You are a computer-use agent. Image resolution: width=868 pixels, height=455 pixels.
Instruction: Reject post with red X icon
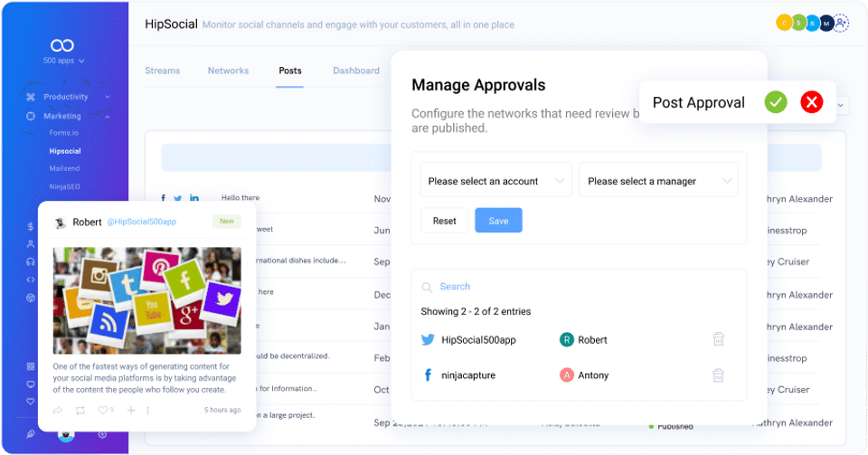pos(812,102)
